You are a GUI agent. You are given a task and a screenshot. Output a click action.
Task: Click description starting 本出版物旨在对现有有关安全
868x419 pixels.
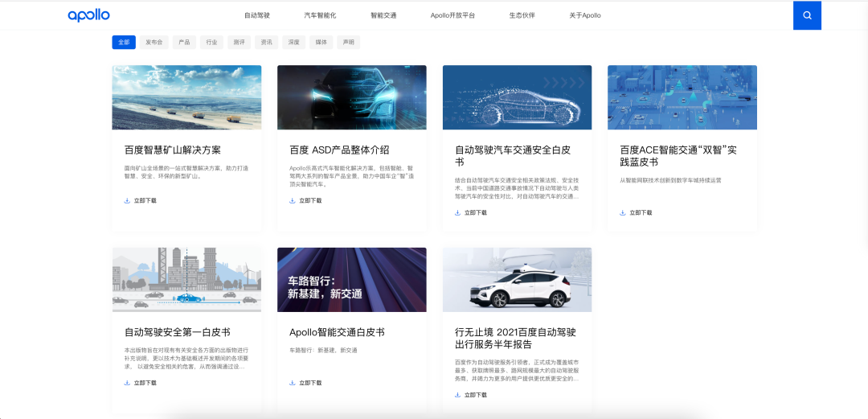coord(186,359)
